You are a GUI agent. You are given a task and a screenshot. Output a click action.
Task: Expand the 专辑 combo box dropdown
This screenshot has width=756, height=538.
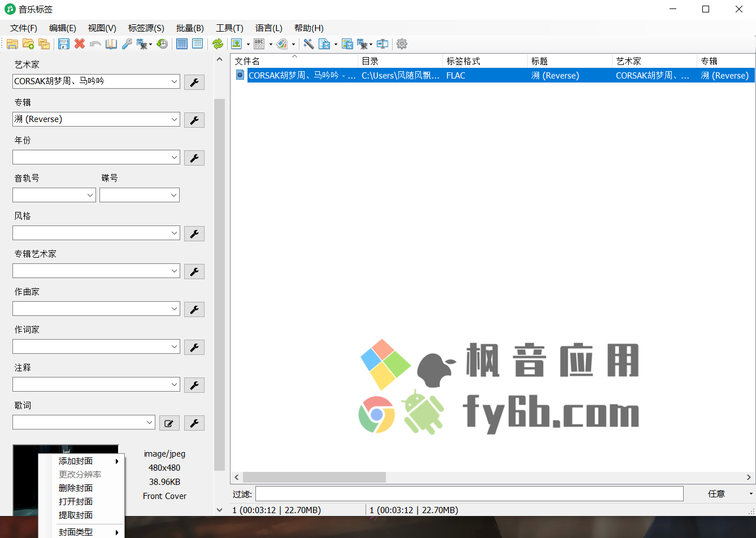[174, 119]
